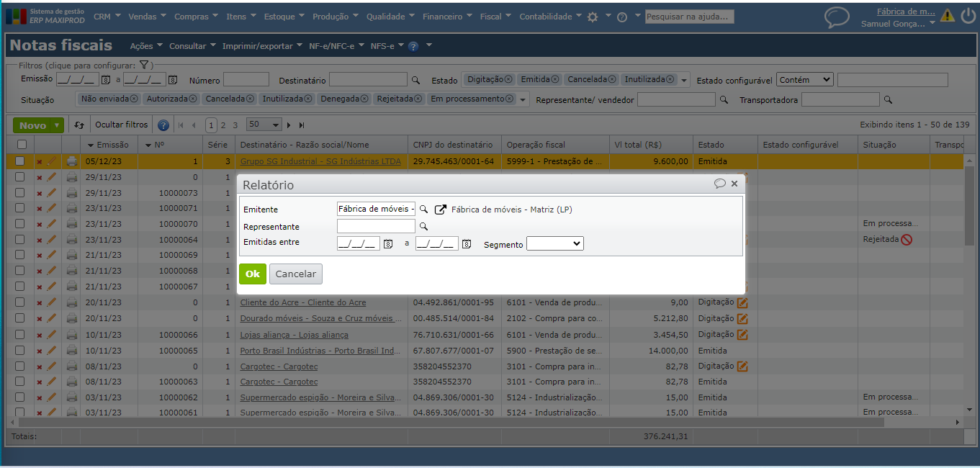Click Ok button in Relatório dialog
The image size is (980, 468).
click(253, 274)
